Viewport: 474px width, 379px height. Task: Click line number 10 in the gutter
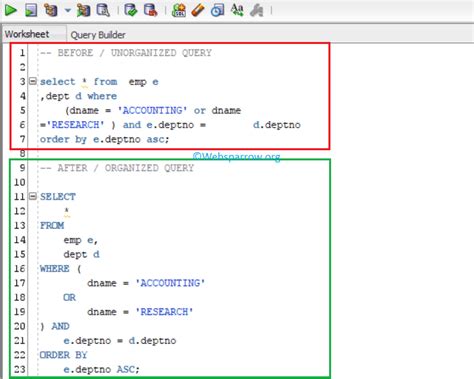(x=19, y=182)
